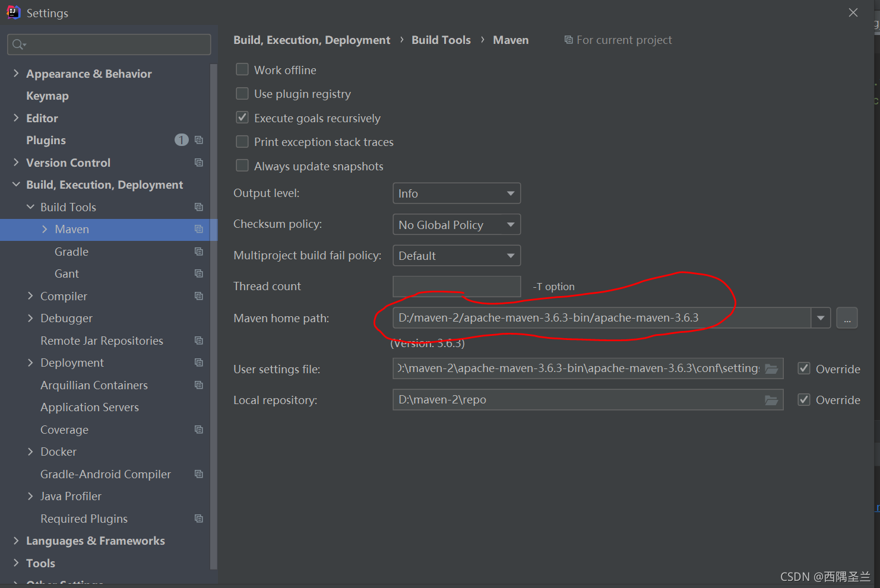
Task: Click the Plugins update count badge
Action: tap(182, 140)
